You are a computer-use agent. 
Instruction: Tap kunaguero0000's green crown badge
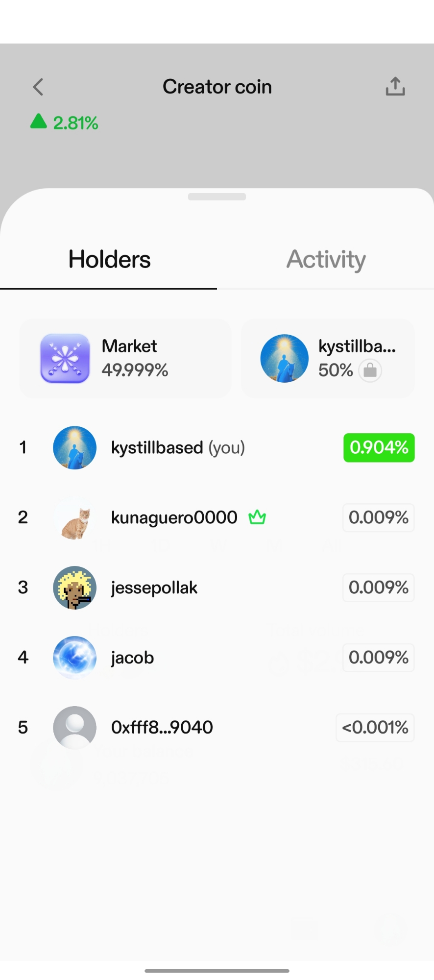(x=257, y=517)
